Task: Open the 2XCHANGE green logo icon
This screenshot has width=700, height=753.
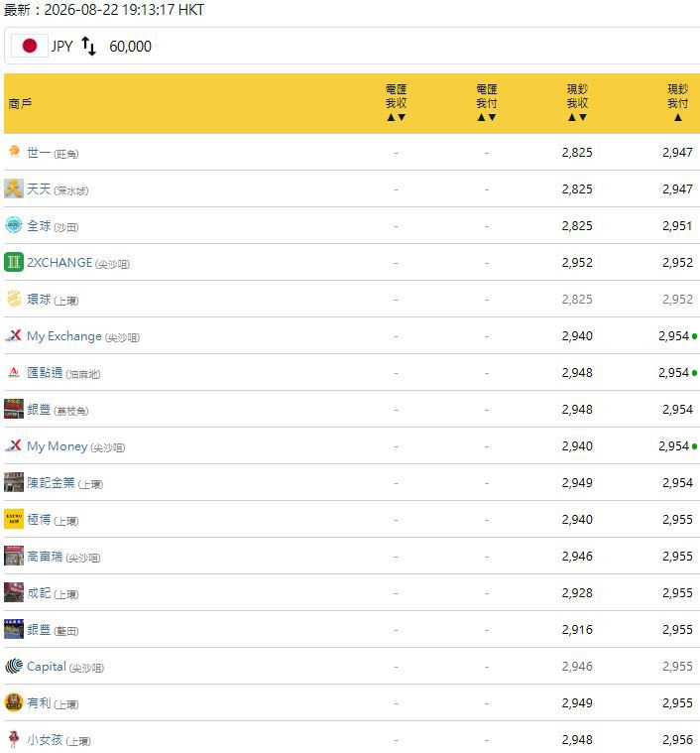Action: (14, 262)
